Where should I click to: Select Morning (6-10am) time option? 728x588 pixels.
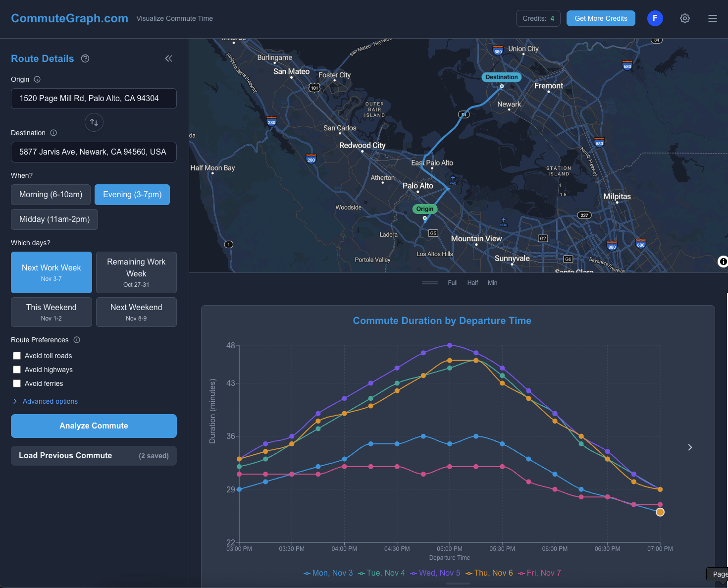click(x=51, y=195)
